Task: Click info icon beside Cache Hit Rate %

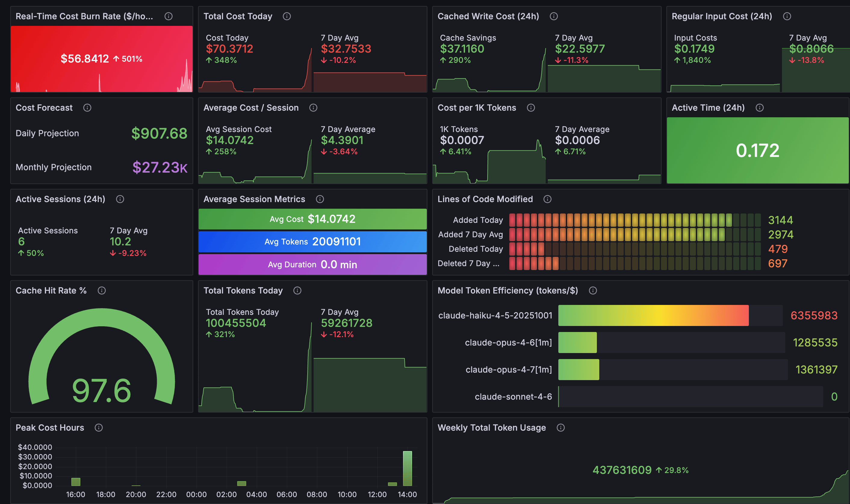Action: tap(101, 290)
